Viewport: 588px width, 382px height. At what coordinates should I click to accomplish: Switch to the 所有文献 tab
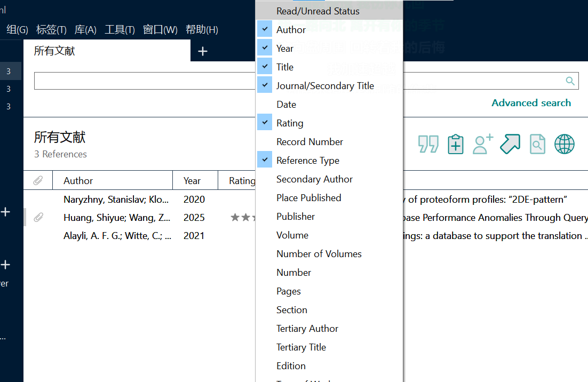[107, 51]
